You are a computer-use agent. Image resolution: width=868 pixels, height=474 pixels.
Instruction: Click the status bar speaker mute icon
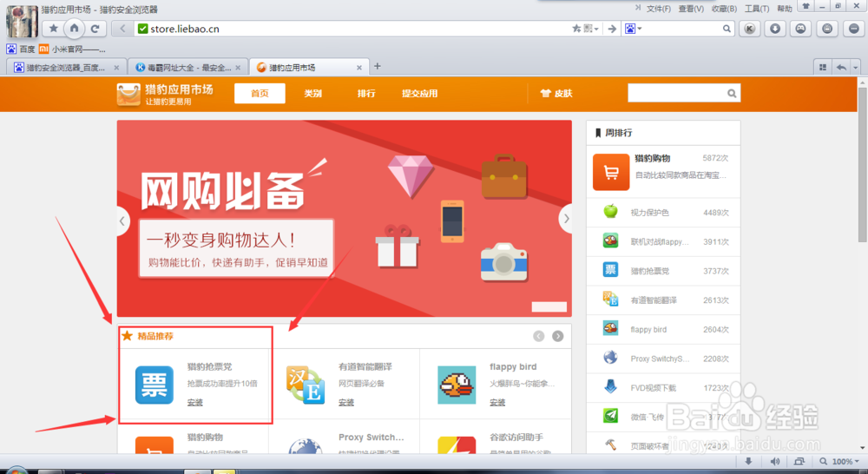(774, 461)
